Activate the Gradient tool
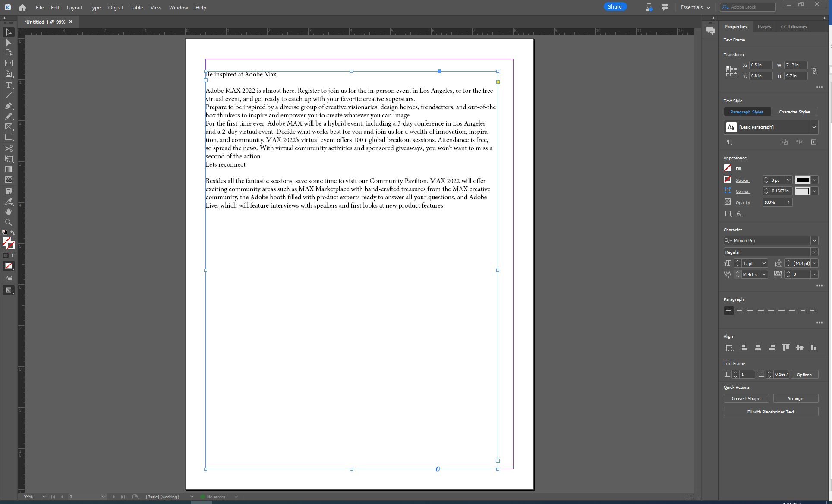 pos(9,169)
